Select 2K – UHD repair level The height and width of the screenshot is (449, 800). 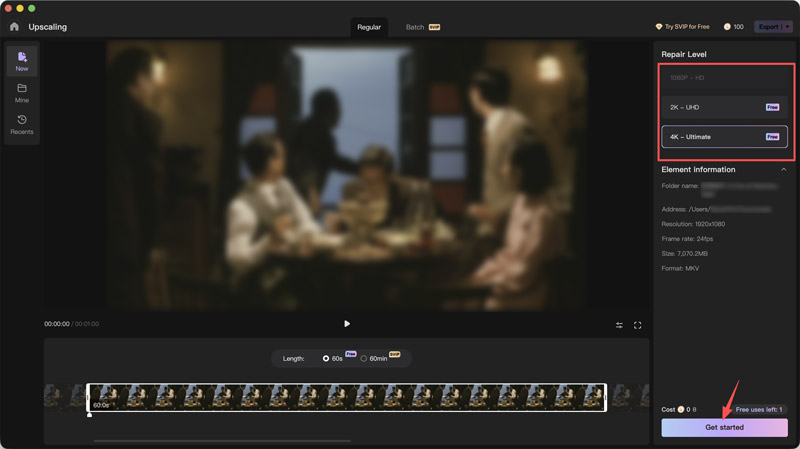point(724,107)
